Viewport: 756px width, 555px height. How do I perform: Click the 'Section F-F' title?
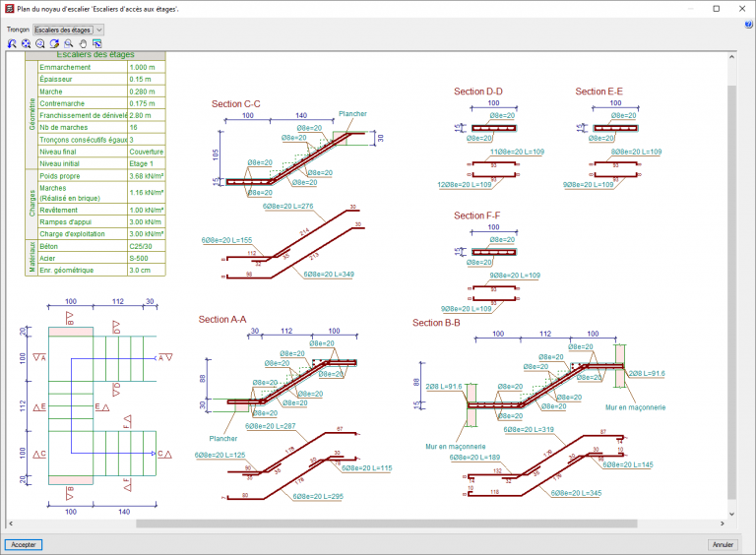(x=476, y=216)
